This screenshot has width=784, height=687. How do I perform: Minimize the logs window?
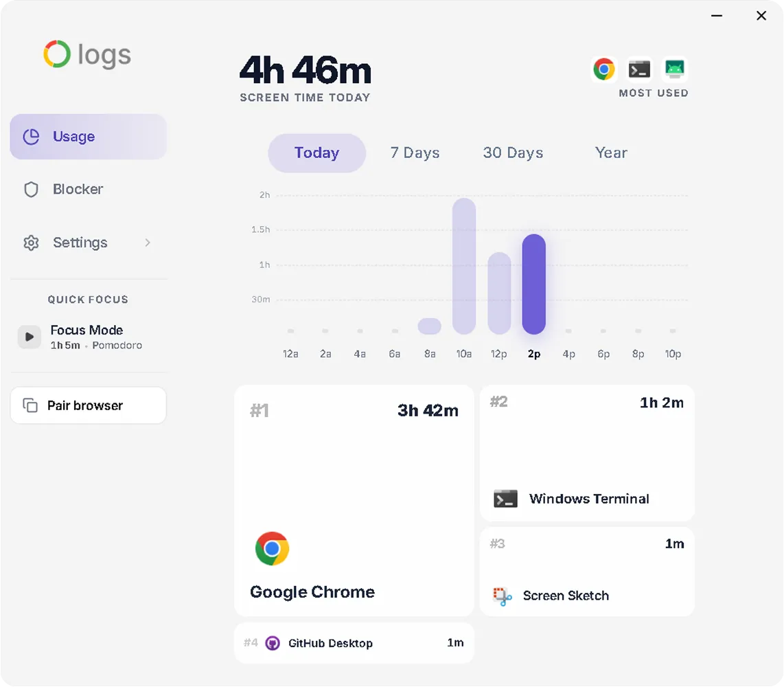[717, 16]
